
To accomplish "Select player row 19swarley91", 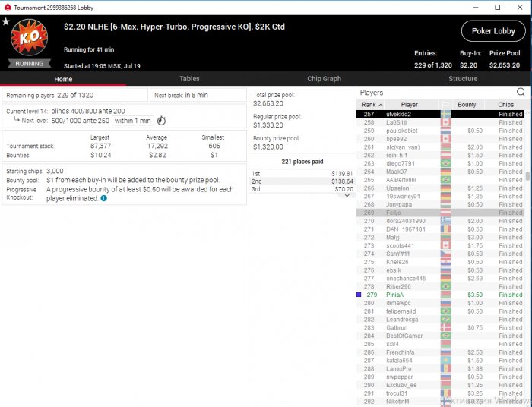I will pyautogui.click(x=440, y=196).
